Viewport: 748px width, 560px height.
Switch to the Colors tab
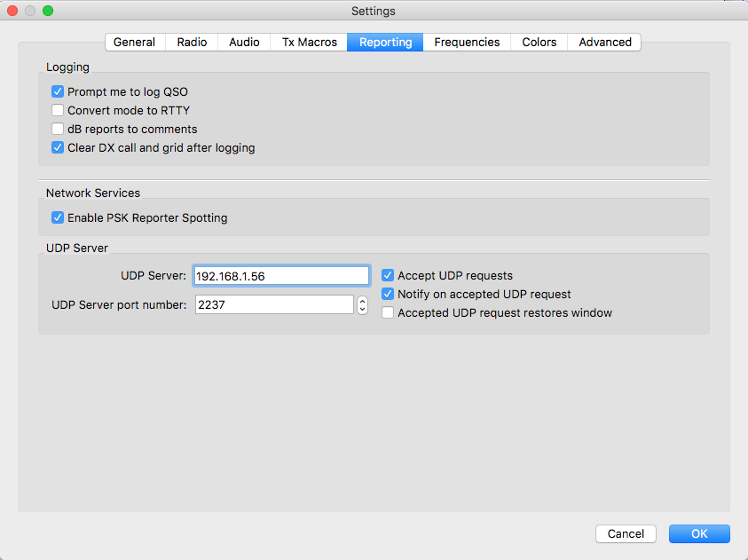click(539, 42)
